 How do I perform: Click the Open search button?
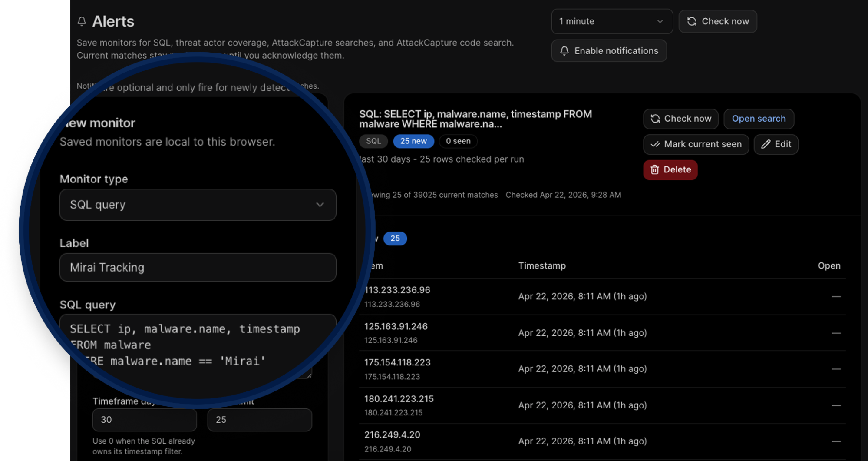pos(759,119)
